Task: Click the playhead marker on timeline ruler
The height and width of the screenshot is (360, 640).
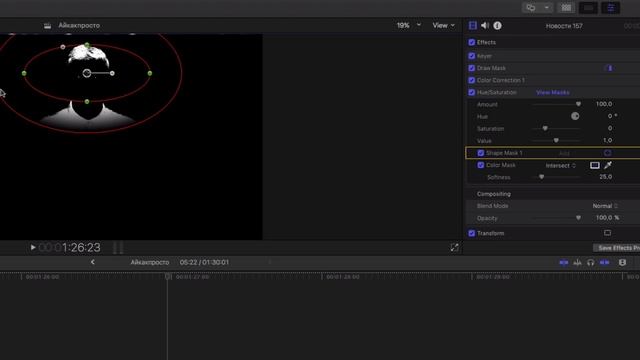Action: [x=167, y=276]
